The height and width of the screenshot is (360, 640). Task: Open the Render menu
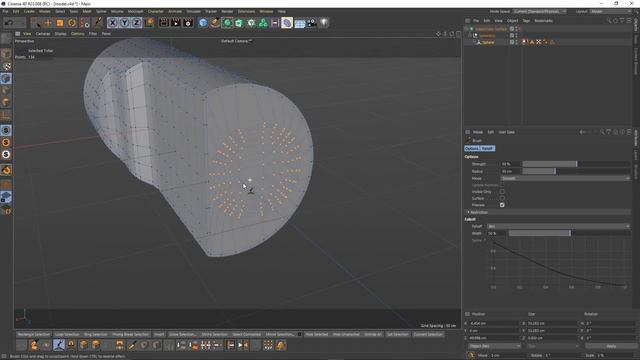click(227, 11)
